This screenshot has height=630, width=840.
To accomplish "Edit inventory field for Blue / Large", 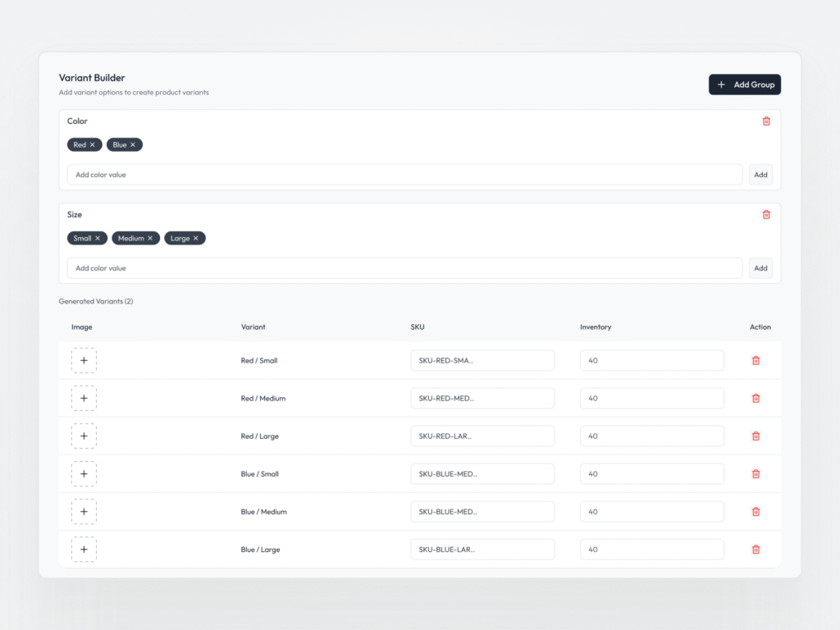I will point(651,550).
